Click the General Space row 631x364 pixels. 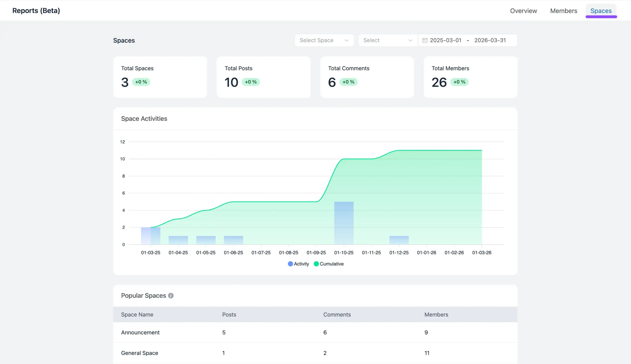[x=140, y=353]
